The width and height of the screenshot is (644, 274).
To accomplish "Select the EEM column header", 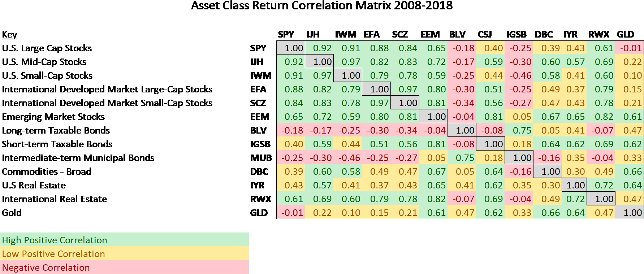I will [x=430, y=34].
